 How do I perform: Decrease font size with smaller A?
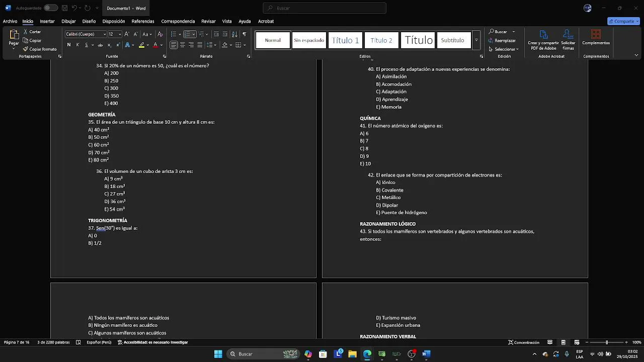pos(135,34)
